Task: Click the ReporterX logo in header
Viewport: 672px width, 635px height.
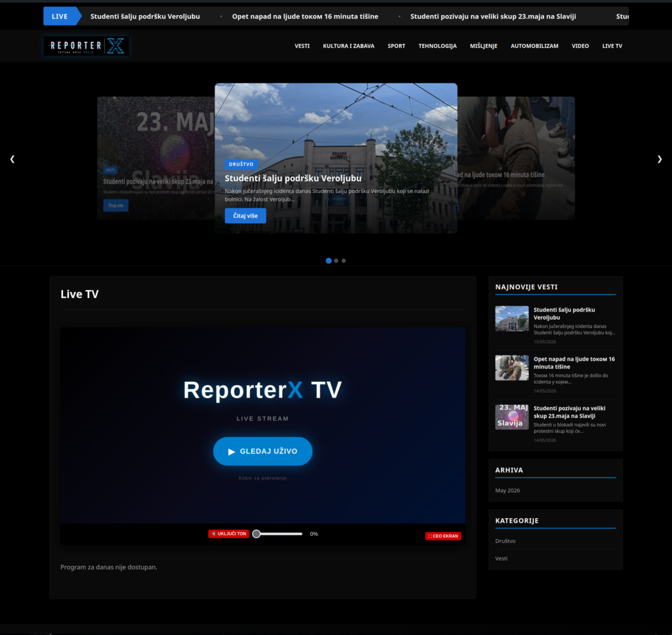Action: pos(86,46)
